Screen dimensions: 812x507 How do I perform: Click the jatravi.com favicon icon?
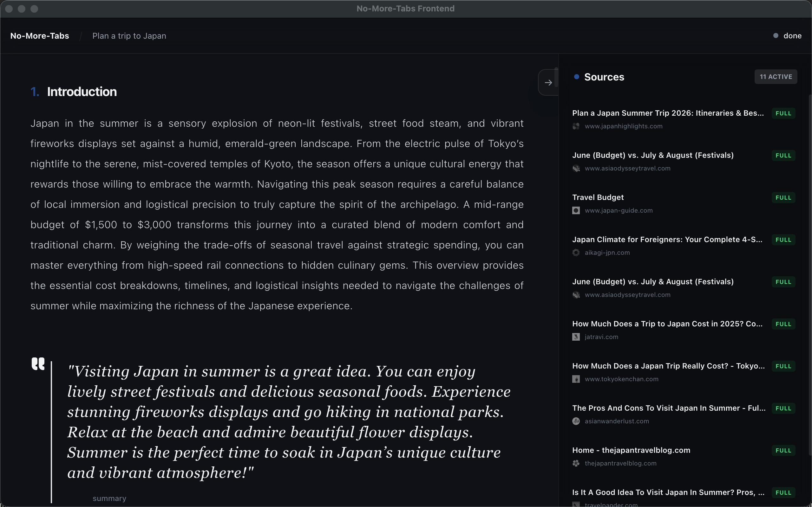pyautogui.click(x=576, y=337)
